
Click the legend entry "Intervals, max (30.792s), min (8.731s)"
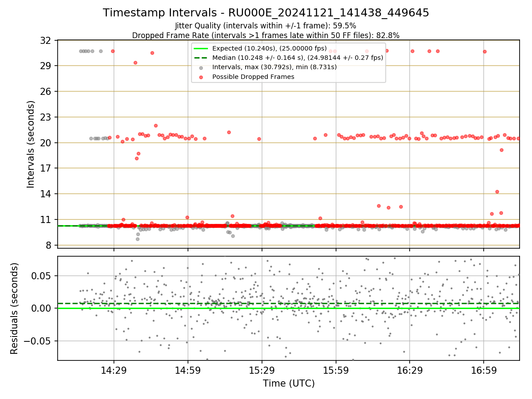274,67
